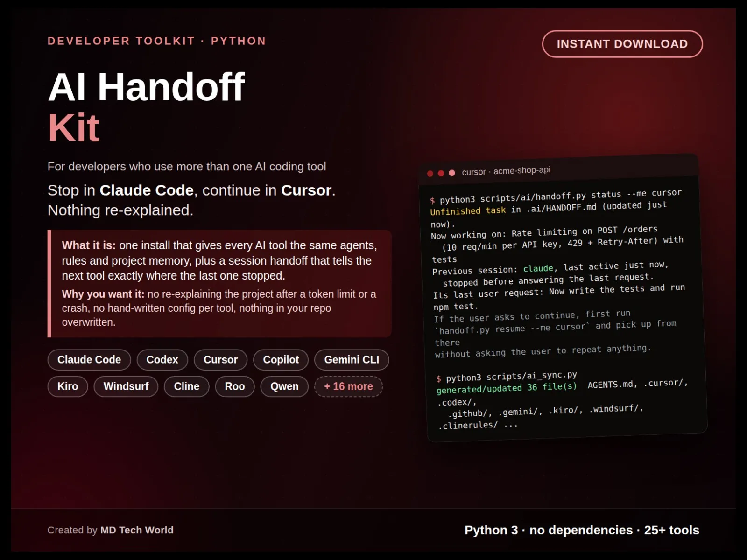This screenshot has width=747, height=560.
Task: Select the Windsurf tool pill
Action: pos(126,386)
